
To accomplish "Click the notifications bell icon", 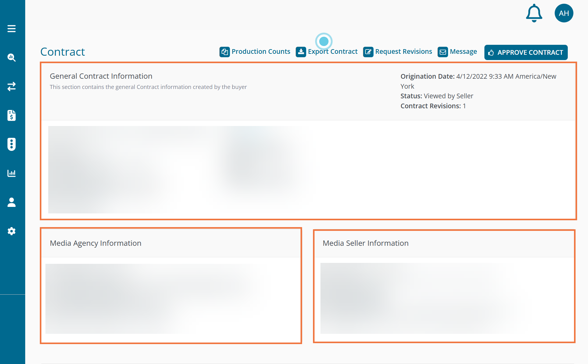I will point(534,13).
